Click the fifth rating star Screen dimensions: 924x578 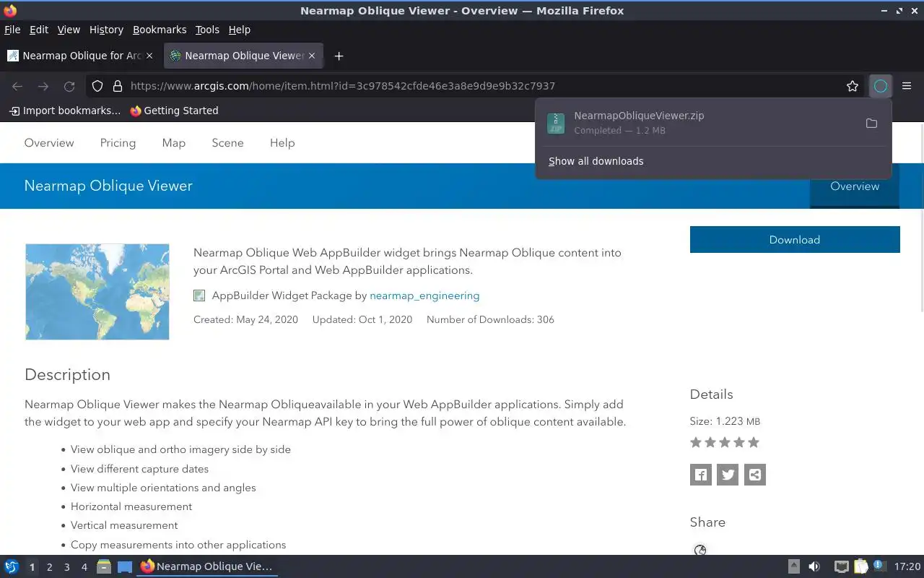754,442
